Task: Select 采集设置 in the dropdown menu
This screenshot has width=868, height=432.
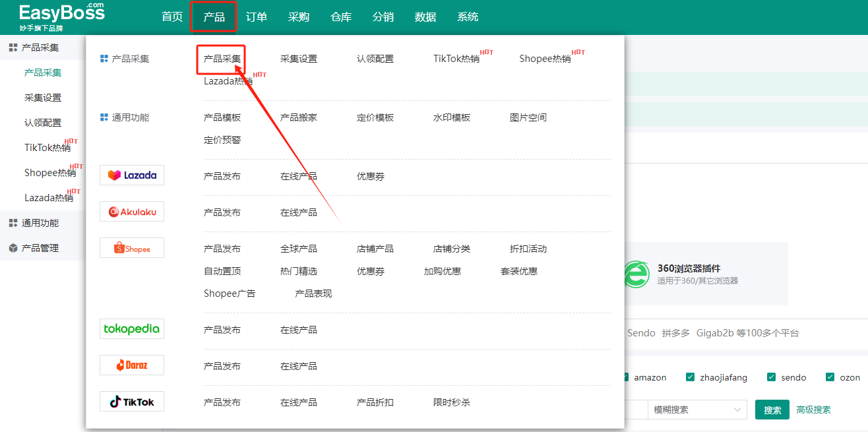Action: click(x=299, y=59)
